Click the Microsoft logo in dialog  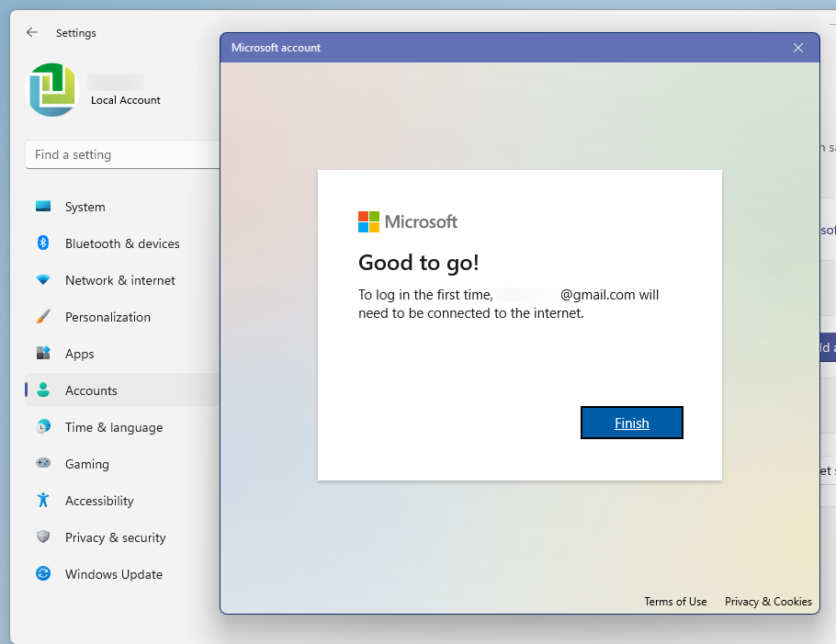tap(407, 221)
